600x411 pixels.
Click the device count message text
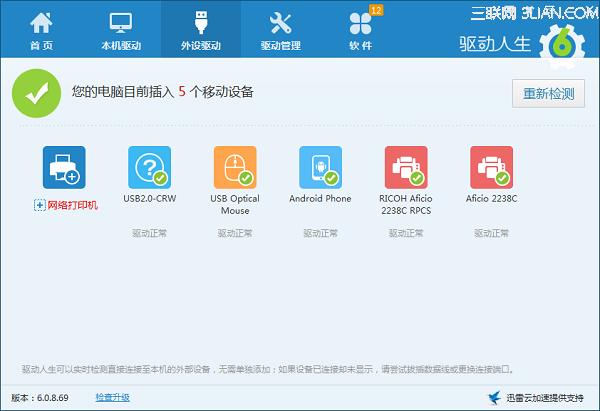click(x=163, y=91)
